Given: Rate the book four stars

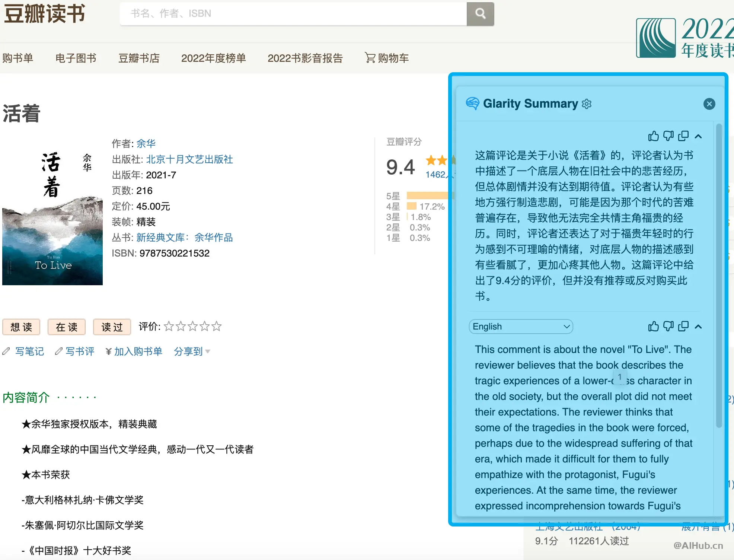Looking at the screenshot, I should click(x=205, y=327).
